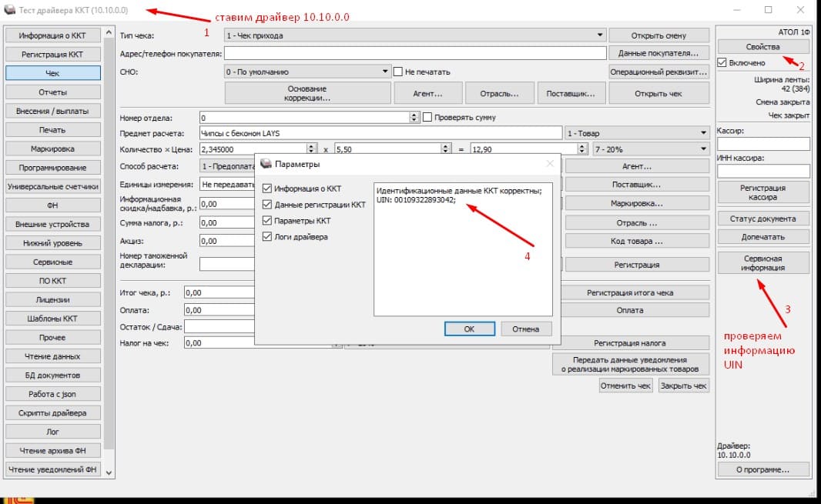
Task: Toggle the Параметры ККТ checkbox
Action: click(x=267, y=221)
